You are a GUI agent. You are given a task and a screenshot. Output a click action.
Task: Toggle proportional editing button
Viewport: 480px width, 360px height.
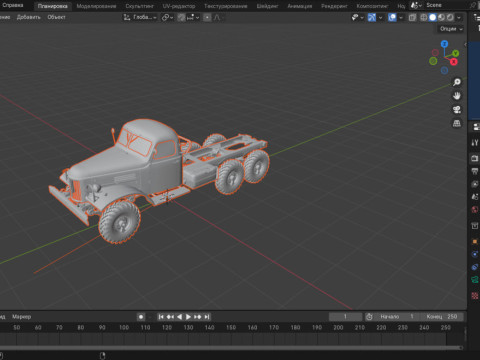[x=207, y=17]
